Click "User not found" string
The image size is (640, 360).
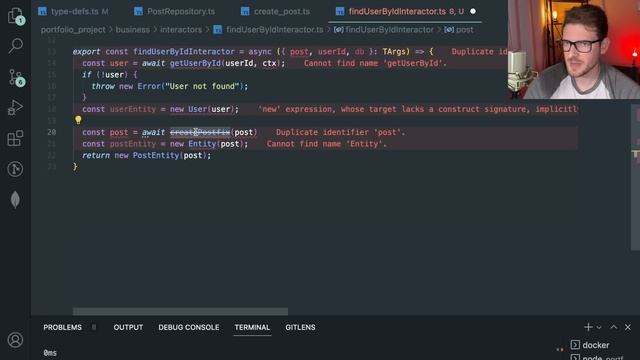tap(202, 86)
